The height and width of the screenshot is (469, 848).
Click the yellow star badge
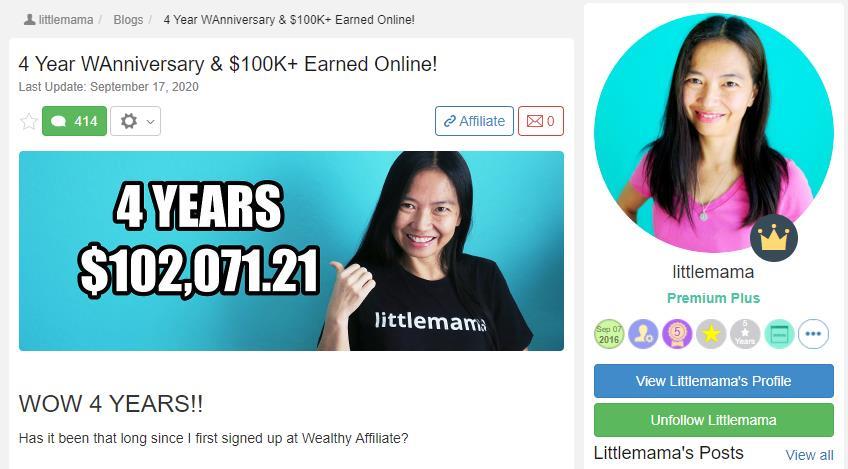[711, 334]
